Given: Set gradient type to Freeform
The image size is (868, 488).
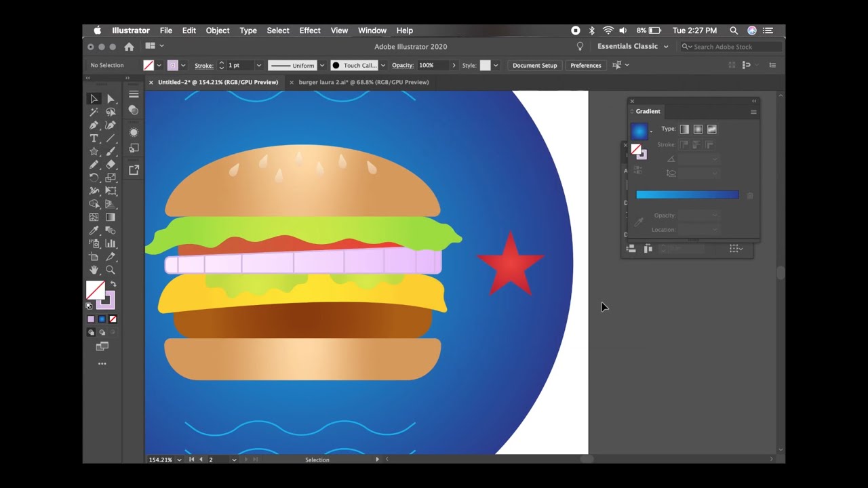Looking at the screenshot, I should click(711, 129).
